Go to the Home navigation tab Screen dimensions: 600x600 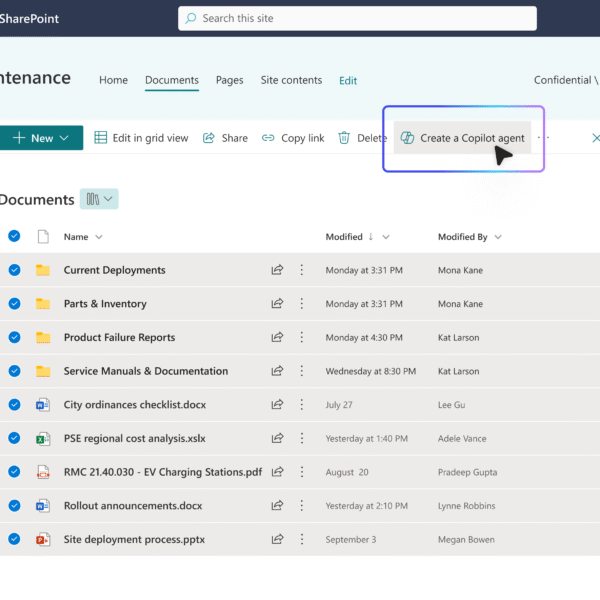[x=113, y=80]
